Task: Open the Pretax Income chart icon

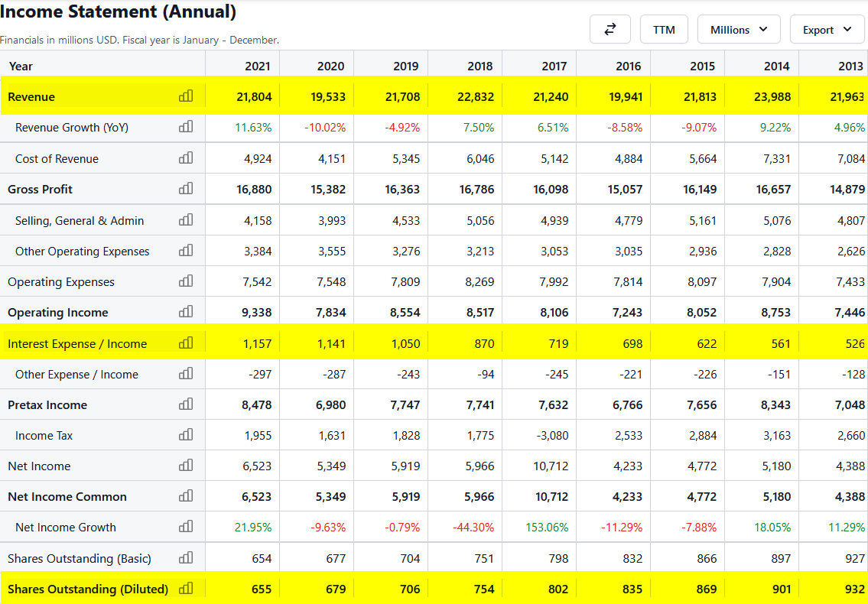Action: 186,404
